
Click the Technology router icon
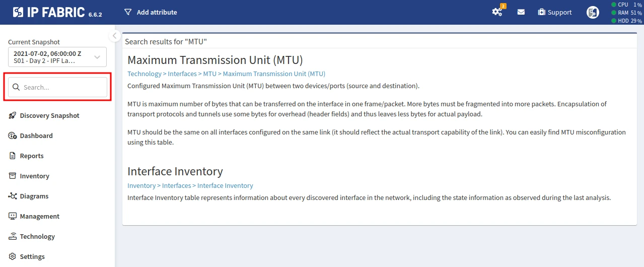tap(13, 236)
